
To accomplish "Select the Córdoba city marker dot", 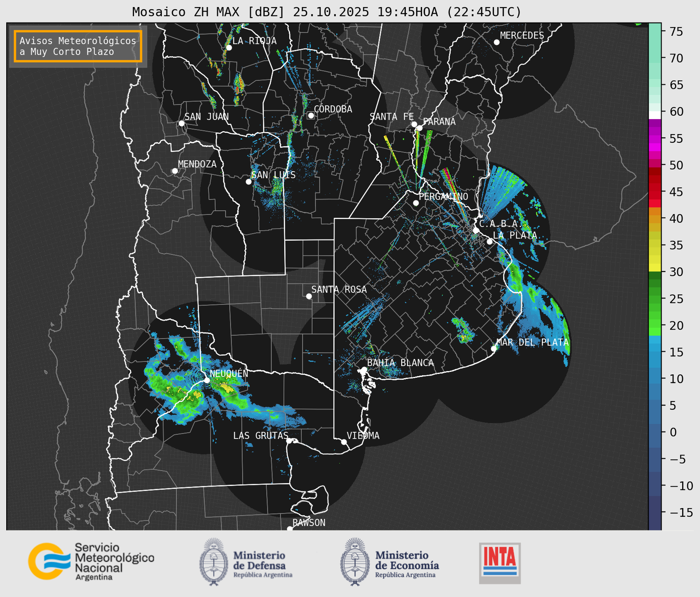I will [311, 115].
